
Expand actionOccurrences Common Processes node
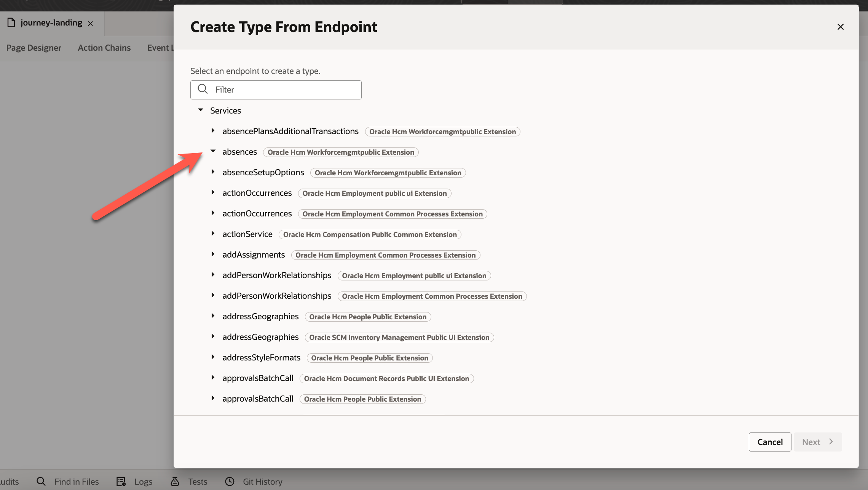[x=213, y=213]
